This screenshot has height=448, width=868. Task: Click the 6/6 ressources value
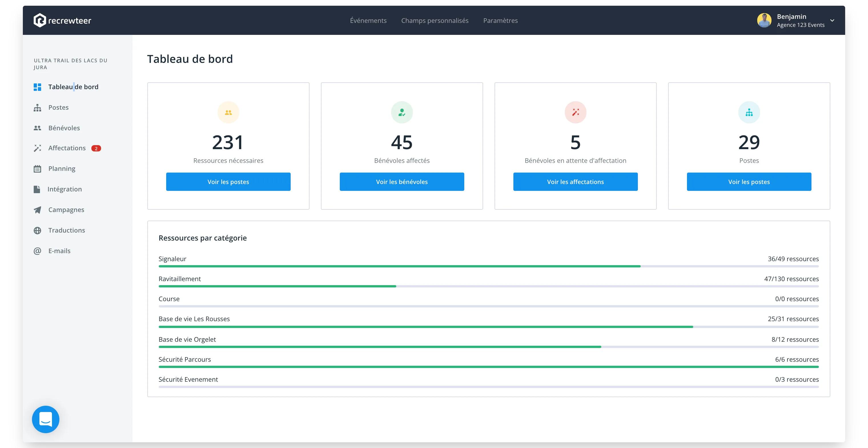pyautogui.click(x=797, y=359)
